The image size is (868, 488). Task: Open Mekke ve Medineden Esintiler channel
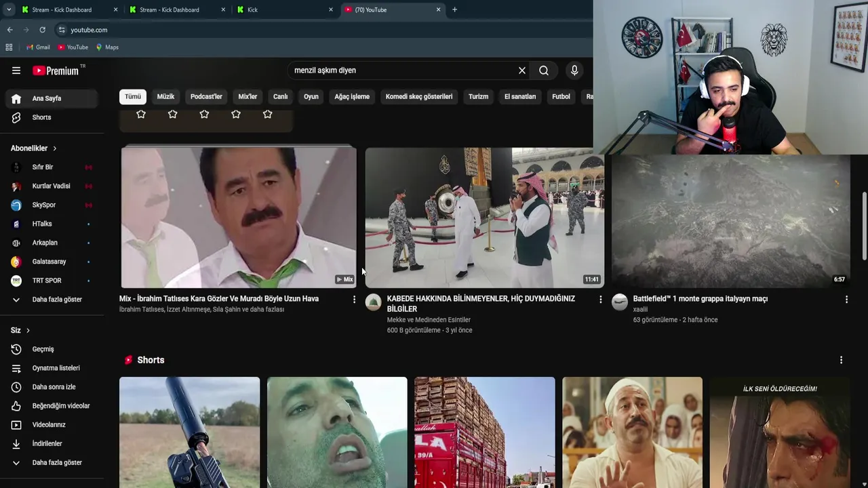click(x=429, y=320)
